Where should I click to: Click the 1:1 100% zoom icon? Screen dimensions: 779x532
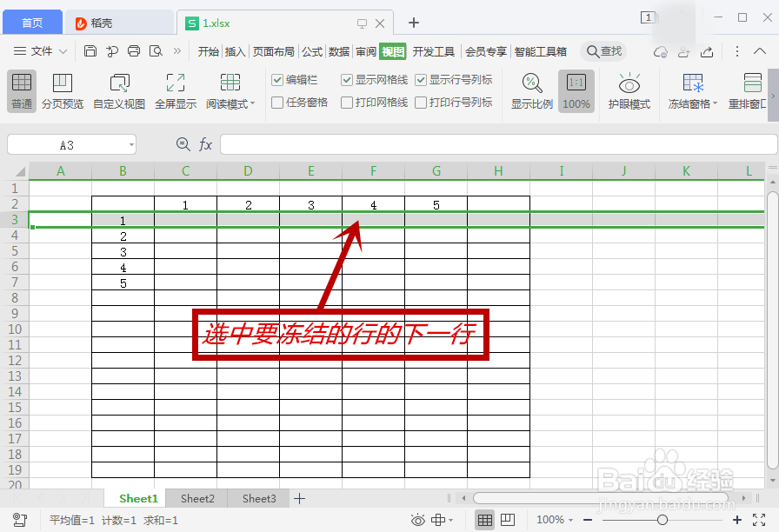click(578, 90)
